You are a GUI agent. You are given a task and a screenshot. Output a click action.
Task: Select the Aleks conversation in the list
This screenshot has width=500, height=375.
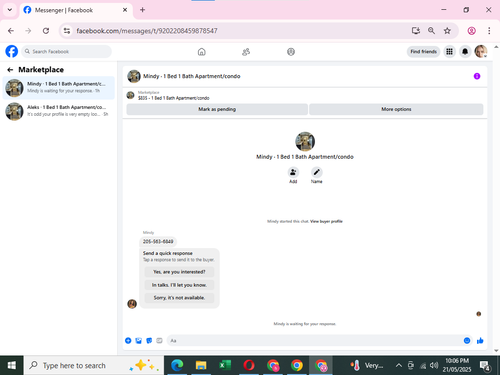pos(59,111)
